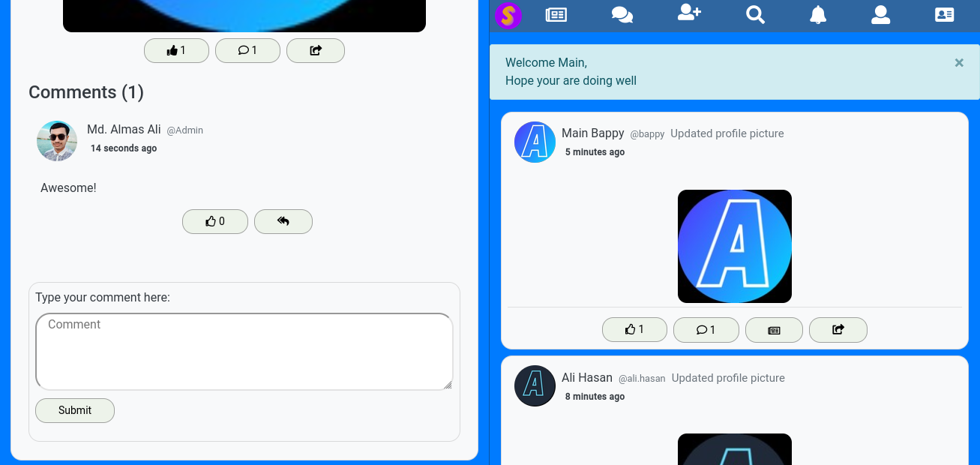Share Main Bappy's profile picture post

pyautogui.click(x=838, y=329)
